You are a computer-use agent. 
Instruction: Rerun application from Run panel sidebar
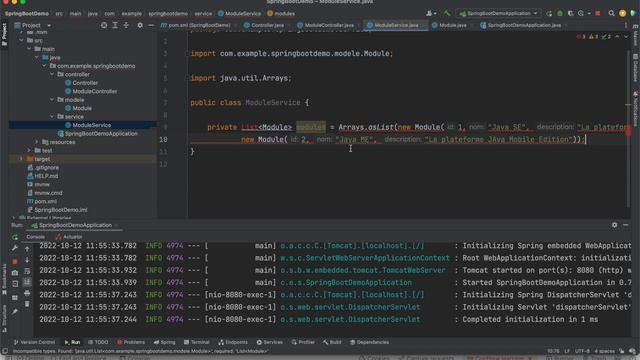tap(15, 237)
